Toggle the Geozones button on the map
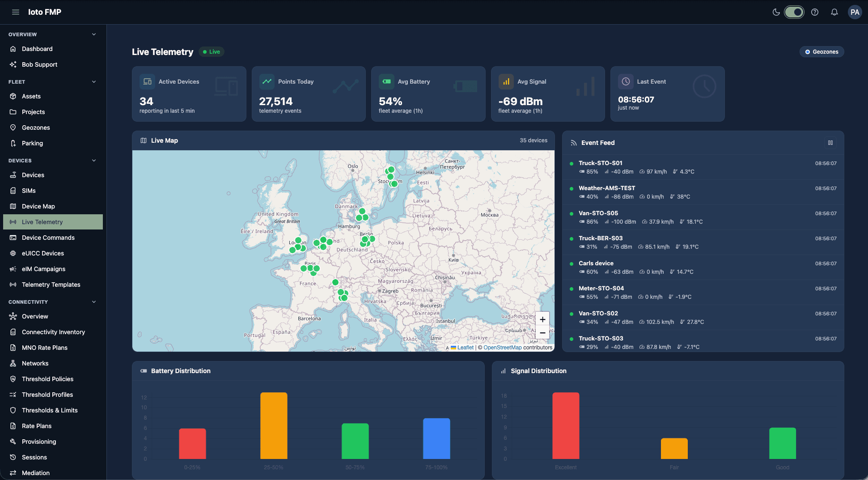 [x=821, y=52]
